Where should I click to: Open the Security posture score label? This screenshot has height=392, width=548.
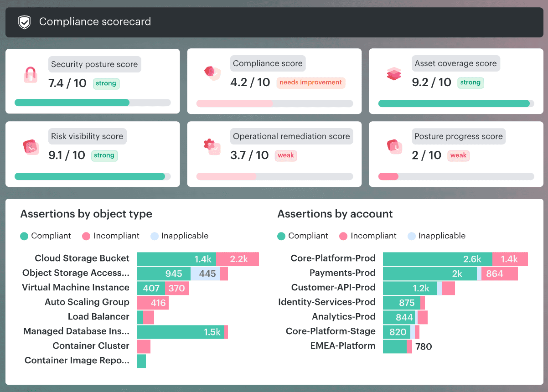tap(94, 64)
